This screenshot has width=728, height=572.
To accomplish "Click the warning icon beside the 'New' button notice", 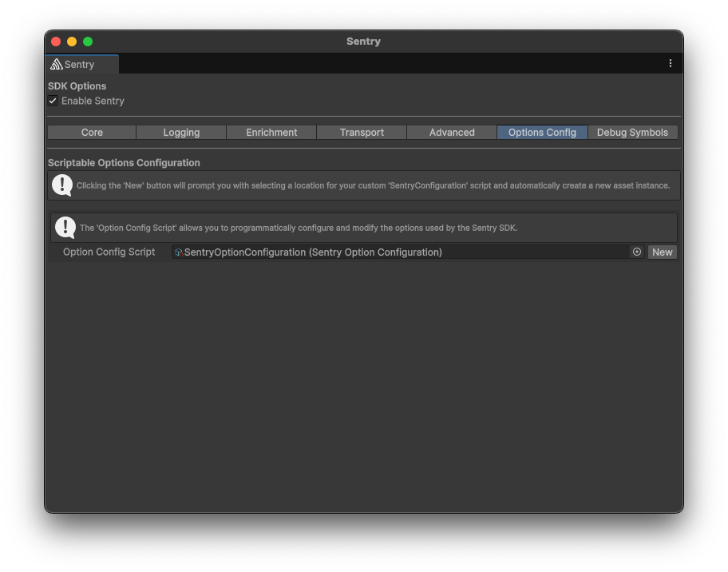I will pyautogui.click(x=62, y=185).
